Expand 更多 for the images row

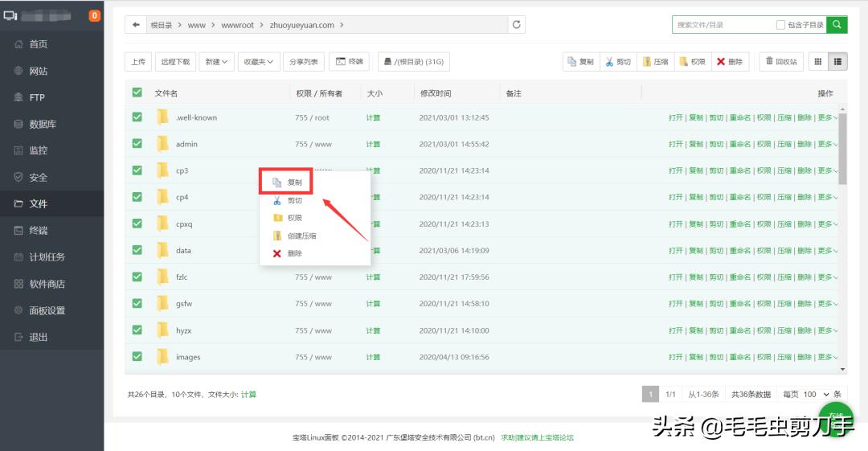tap(828, 357)
